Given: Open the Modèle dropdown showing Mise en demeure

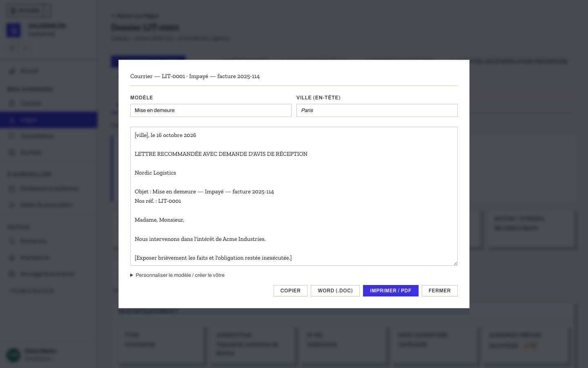Looking at the screenshot, I should [x=211, y=110].
